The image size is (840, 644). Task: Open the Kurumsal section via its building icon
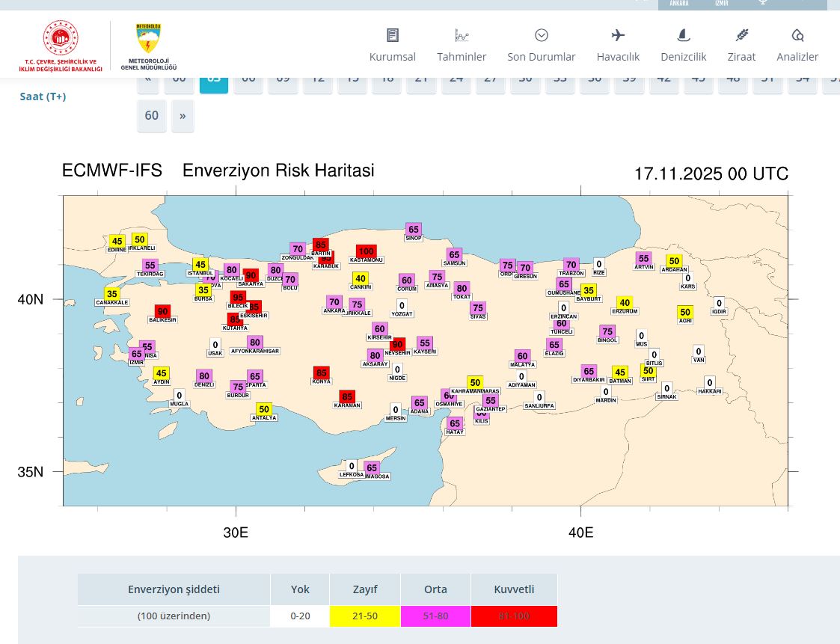[x=392, y=34]
